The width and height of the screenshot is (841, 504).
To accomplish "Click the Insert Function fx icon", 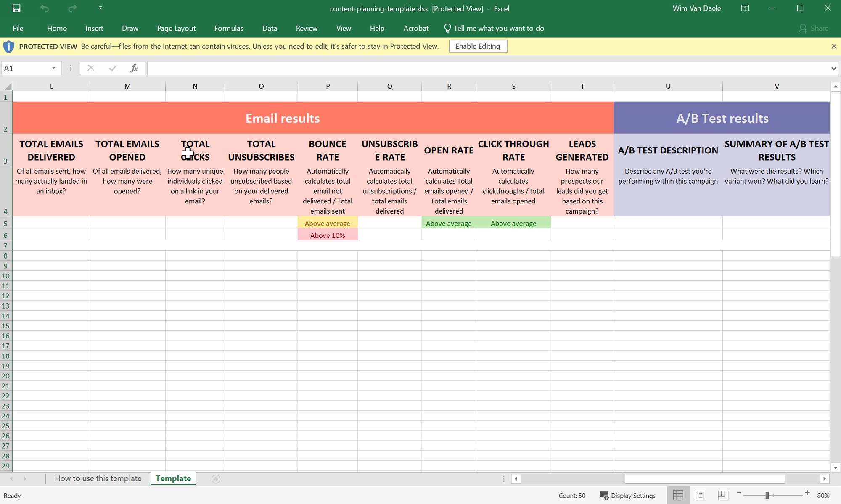I will pos(134,68).
